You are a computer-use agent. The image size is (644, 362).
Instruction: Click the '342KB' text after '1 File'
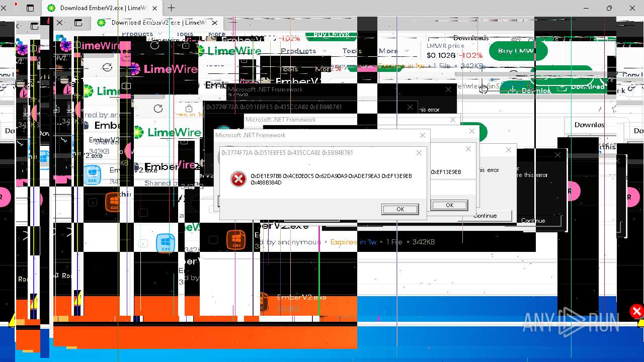[x=424, y=242]
